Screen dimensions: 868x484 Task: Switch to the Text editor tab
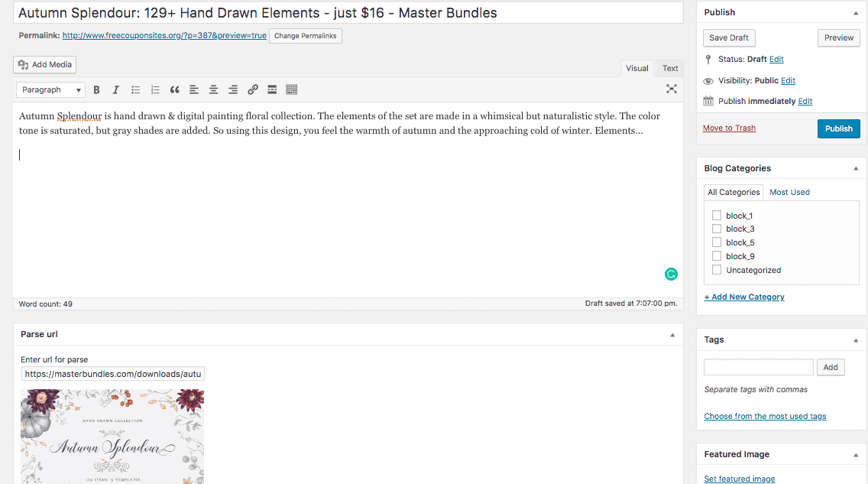point(670,68)
